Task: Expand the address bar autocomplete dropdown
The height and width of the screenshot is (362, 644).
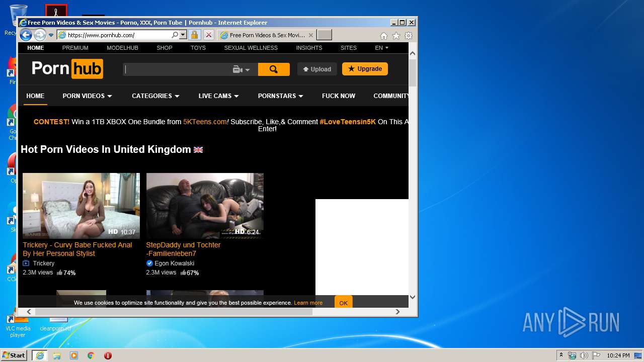Action: (x=183, y=35)
